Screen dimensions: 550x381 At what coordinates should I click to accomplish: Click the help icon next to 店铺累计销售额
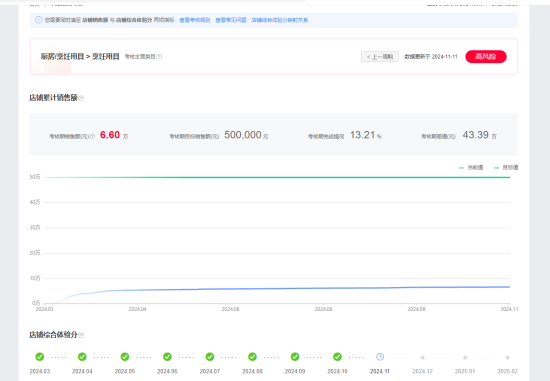click(x=81, y=98)
